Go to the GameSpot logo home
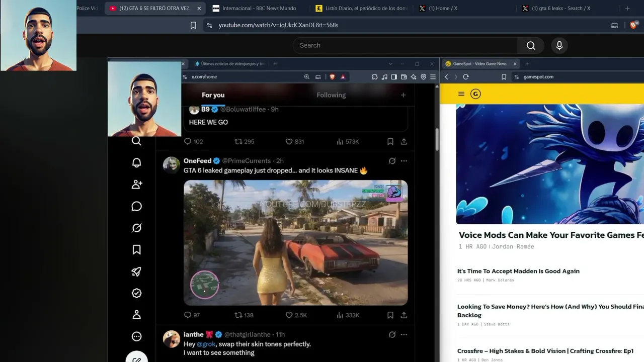 (x=475, y=94)
